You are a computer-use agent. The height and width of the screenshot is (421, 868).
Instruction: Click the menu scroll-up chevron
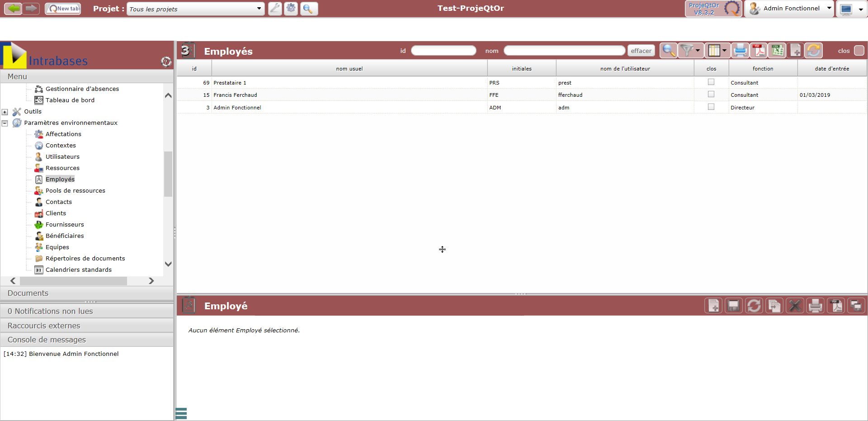168,95
